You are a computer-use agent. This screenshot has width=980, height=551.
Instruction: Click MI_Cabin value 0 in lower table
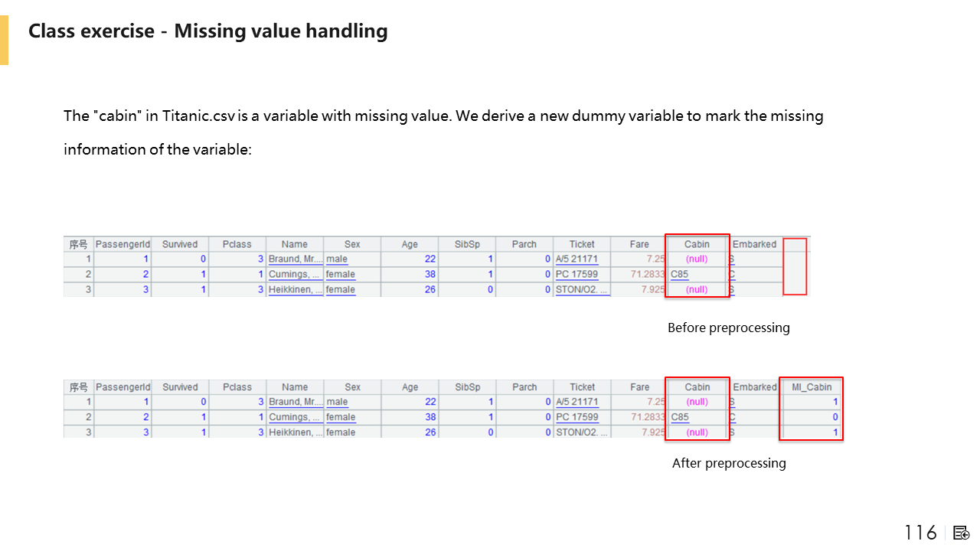coord(835,417)
